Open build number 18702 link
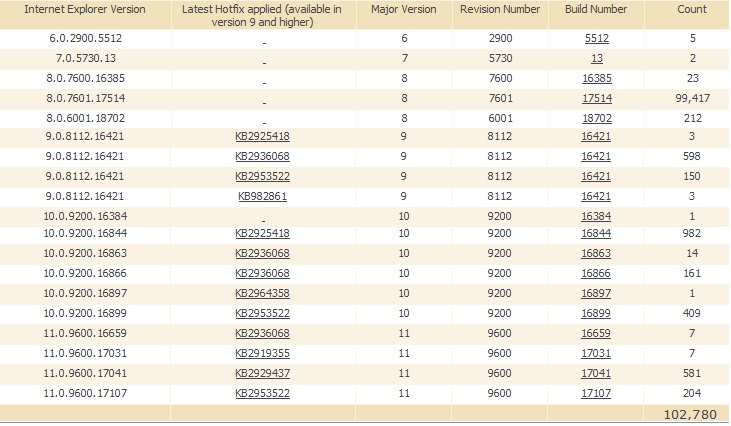731x426 pixels. 597,117
